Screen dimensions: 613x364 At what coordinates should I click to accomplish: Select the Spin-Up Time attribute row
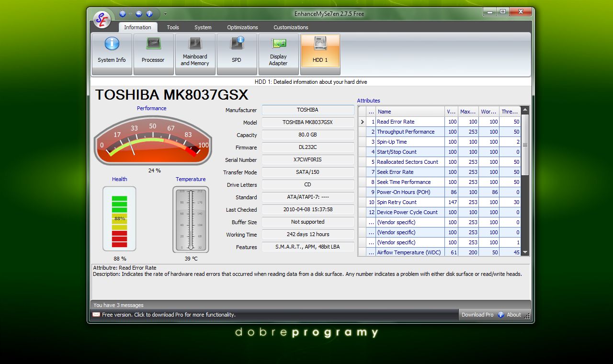click(x=439, y=142)
